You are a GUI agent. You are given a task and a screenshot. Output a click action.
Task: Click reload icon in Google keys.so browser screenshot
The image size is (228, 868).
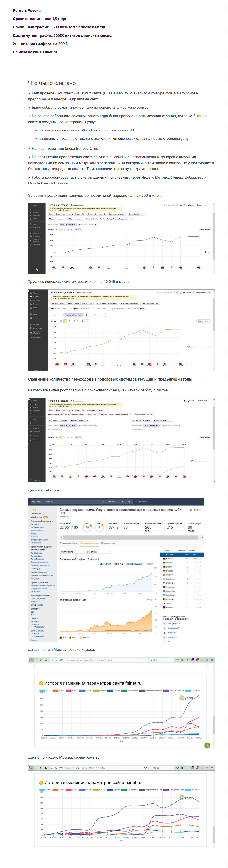click(41, 660)
